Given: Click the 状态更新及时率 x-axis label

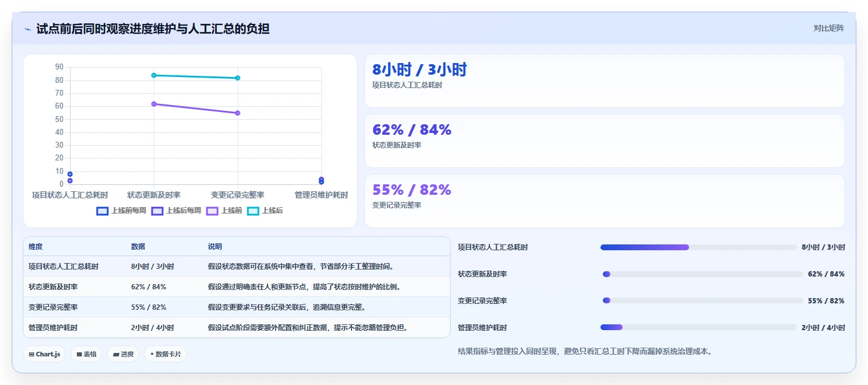Looking at the screenshot, I should coord(154,195).
